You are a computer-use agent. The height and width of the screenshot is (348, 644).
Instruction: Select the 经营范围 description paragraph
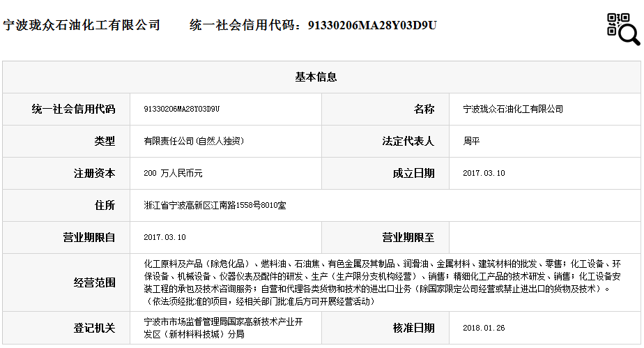tap(383, 282)
